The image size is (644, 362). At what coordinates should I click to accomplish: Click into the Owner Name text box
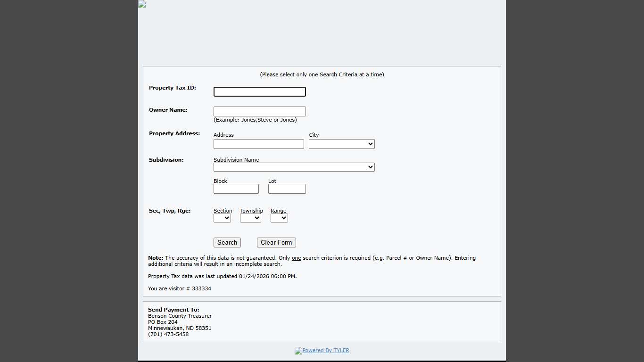point(259,112)
